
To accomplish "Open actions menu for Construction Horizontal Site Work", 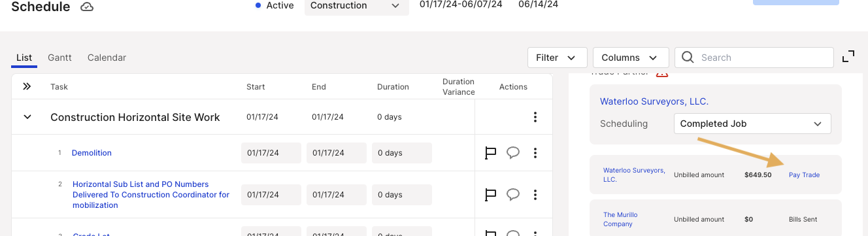I will click(535, 117).
